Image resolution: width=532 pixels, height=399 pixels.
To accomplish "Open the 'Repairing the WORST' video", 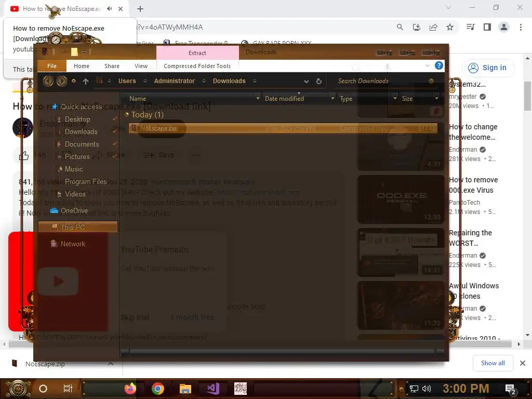I will click(470, 238).
